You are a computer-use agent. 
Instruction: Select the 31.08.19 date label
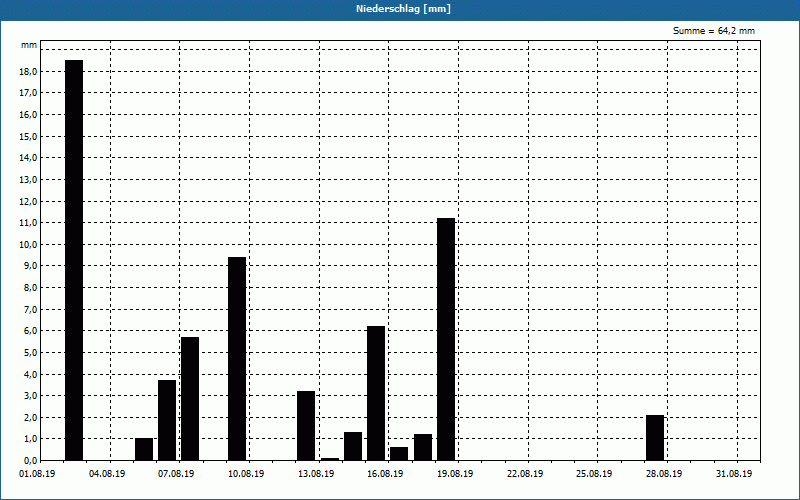[x=734, y=474]
